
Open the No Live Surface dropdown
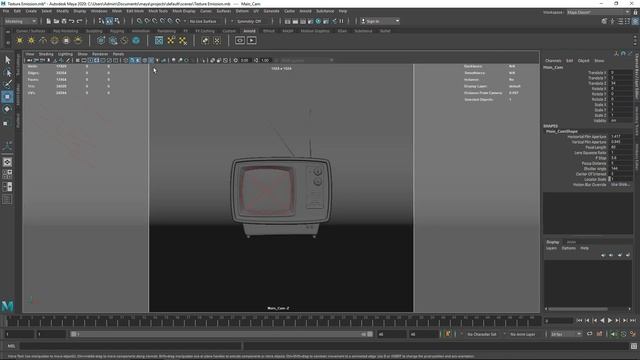pos(203,21)
